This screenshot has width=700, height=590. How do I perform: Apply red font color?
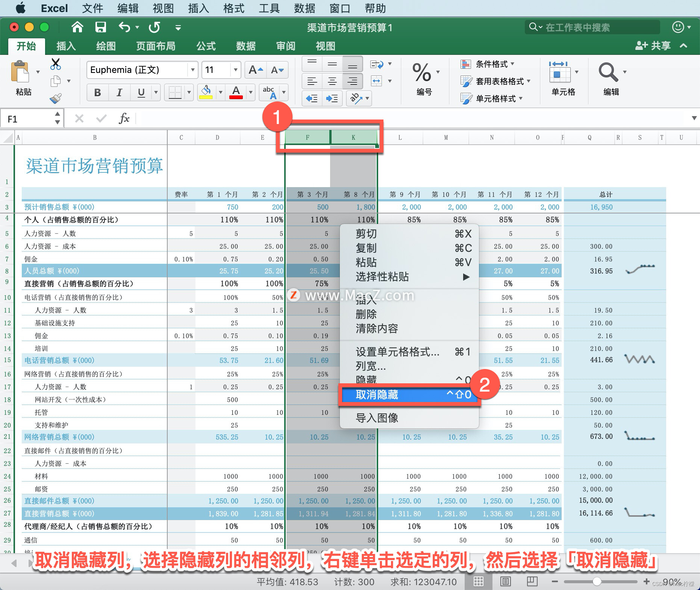[x=236, y=92]
